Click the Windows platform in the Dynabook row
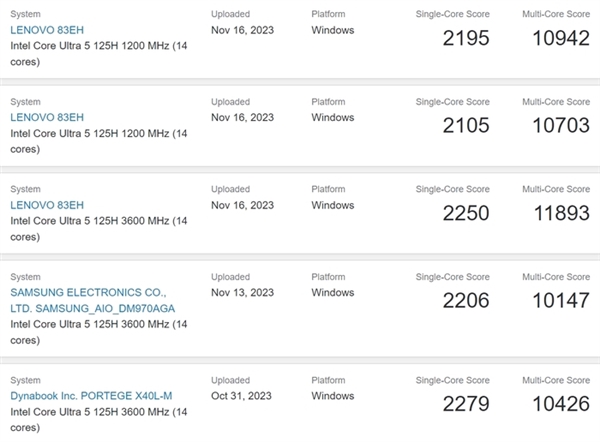The image size is (600, 442). (x=333, y=396)
